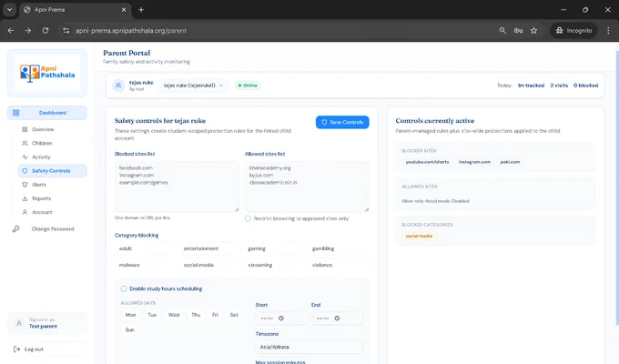This screenshot has width=619, height=364.
Task: Open a new browser tab
Action: point(141,9)
